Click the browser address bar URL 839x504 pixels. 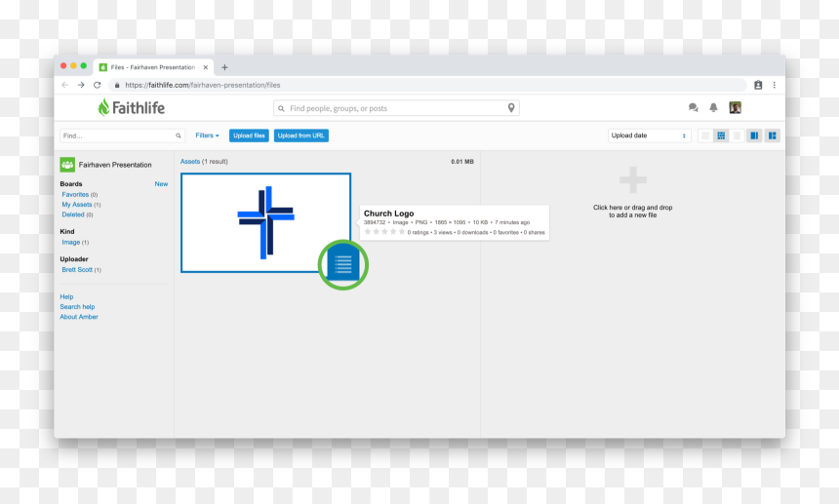(x=203, y=85)
